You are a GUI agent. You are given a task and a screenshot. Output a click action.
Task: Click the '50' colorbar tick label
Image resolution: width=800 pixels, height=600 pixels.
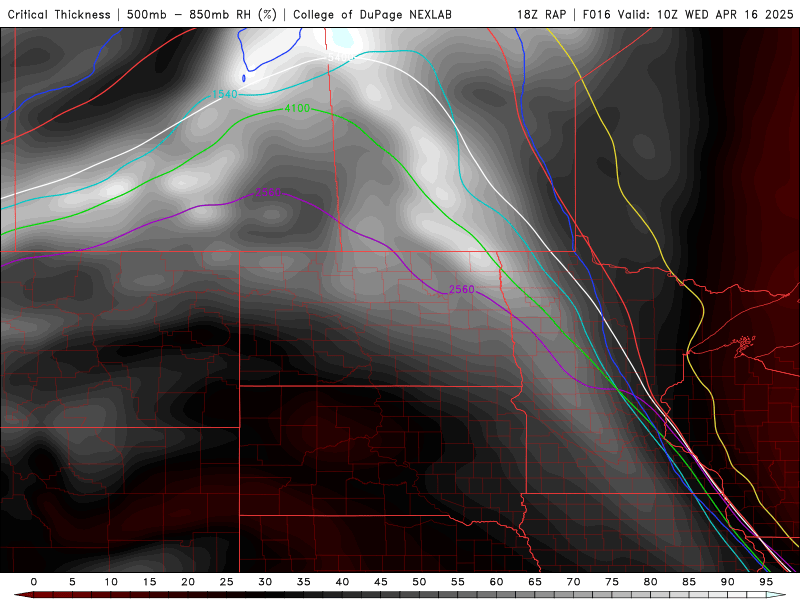point(419,582)
